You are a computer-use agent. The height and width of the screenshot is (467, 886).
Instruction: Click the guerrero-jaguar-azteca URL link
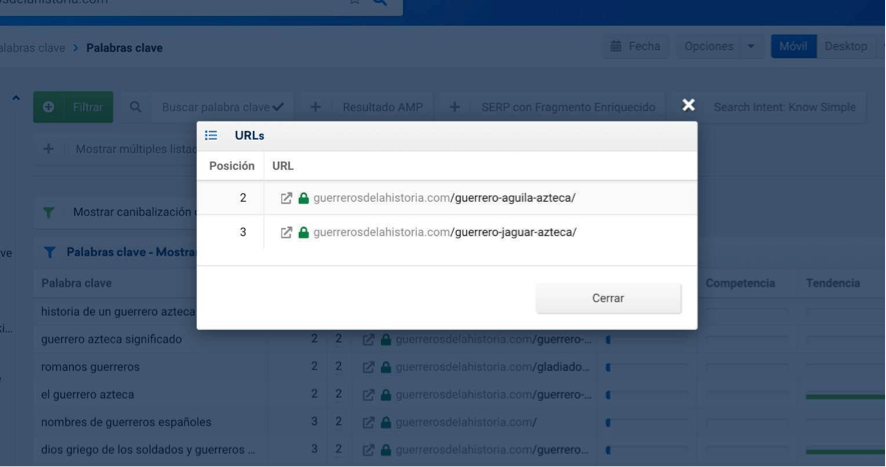[445, 232]
